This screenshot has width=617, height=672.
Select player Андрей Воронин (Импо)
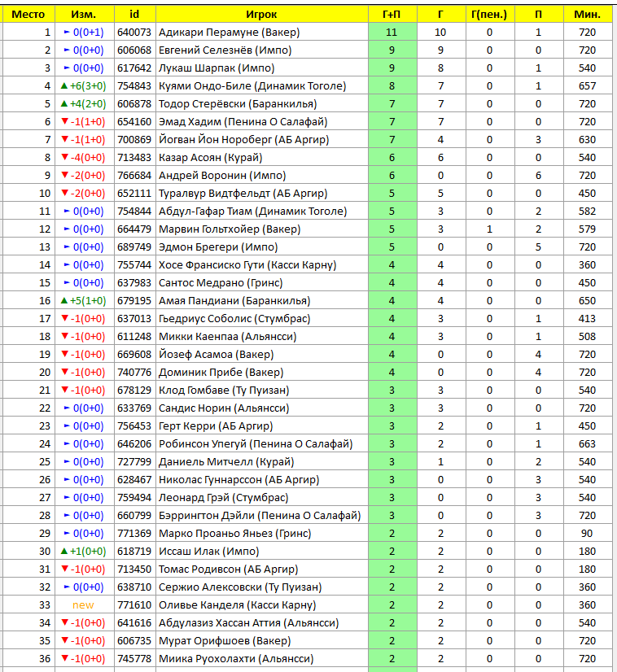tap(222, 175)
